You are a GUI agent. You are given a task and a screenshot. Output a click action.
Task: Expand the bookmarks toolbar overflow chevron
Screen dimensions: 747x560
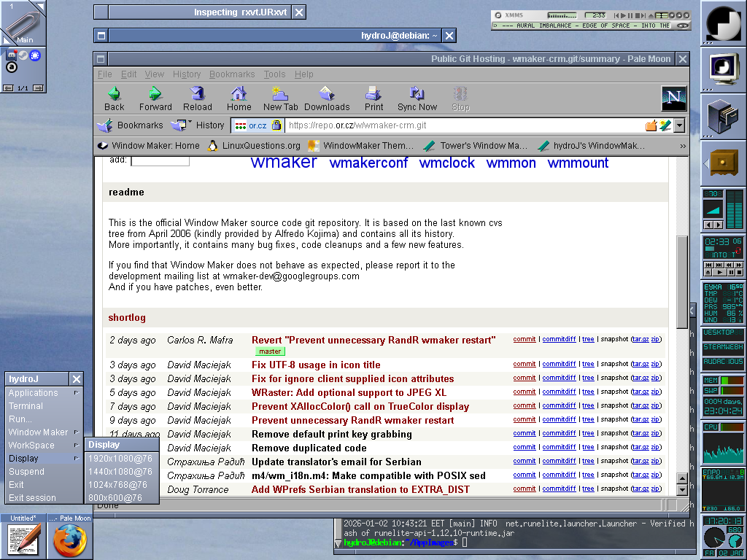pyautogui.click(x=683, y=146)
